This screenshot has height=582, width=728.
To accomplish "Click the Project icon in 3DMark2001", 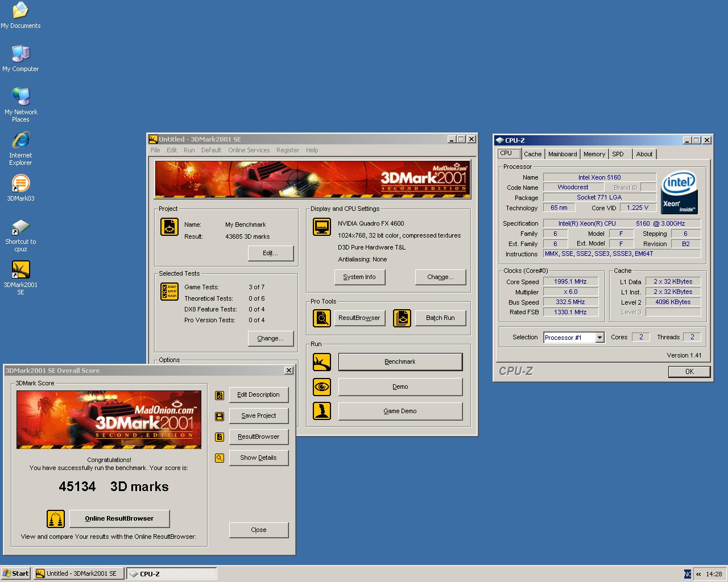I will pos(169,227).
